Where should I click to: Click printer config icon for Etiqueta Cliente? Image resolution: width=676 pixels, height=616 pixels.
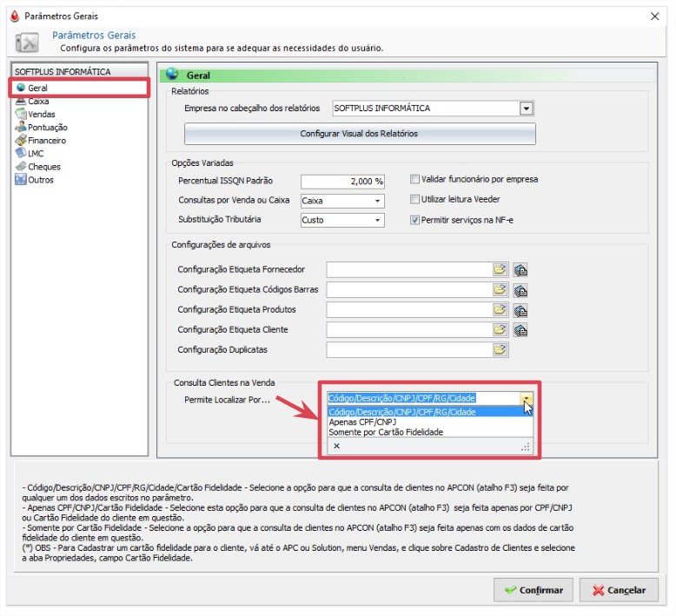520,331
